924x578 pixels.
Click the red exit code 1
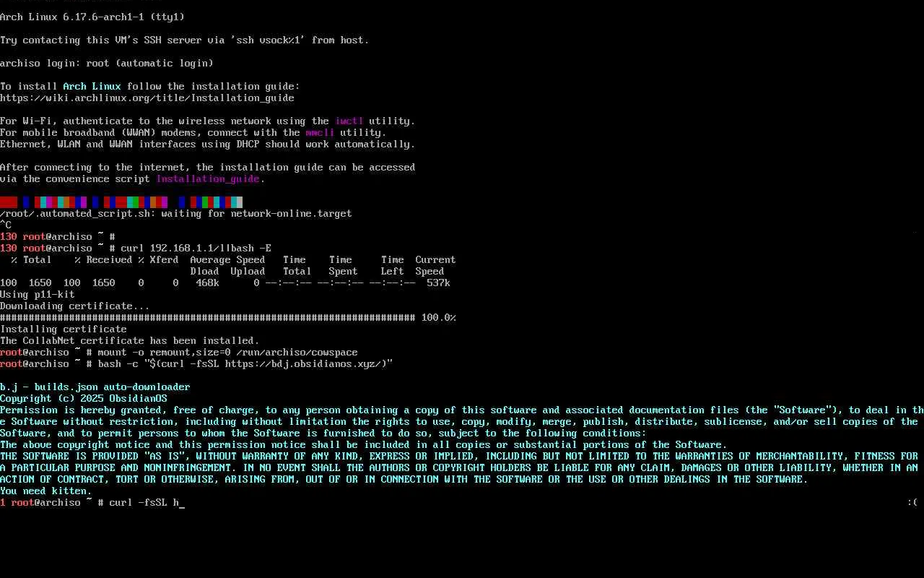point(3,502)
